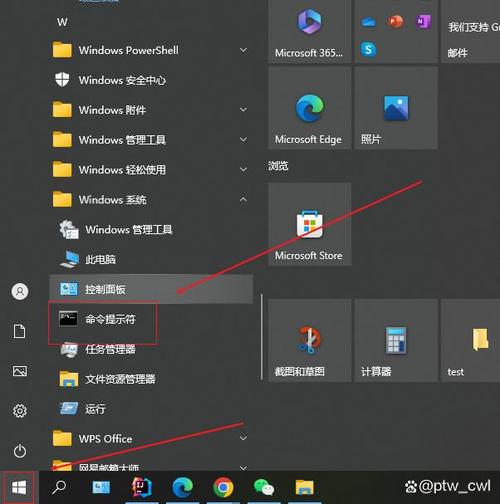The image size is (500, 504).
Task: Open 文件资源管理器 File Explorer entry
Action: [x=151, y=379]
